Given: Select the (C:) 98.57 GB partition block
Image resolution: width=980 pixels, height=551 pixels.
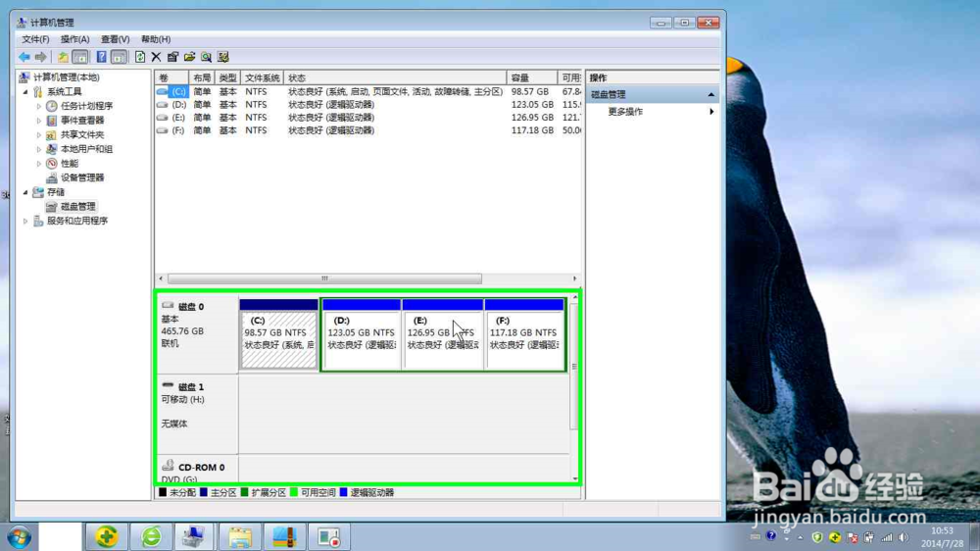Looking at the screenshot, I should (278, 334).
